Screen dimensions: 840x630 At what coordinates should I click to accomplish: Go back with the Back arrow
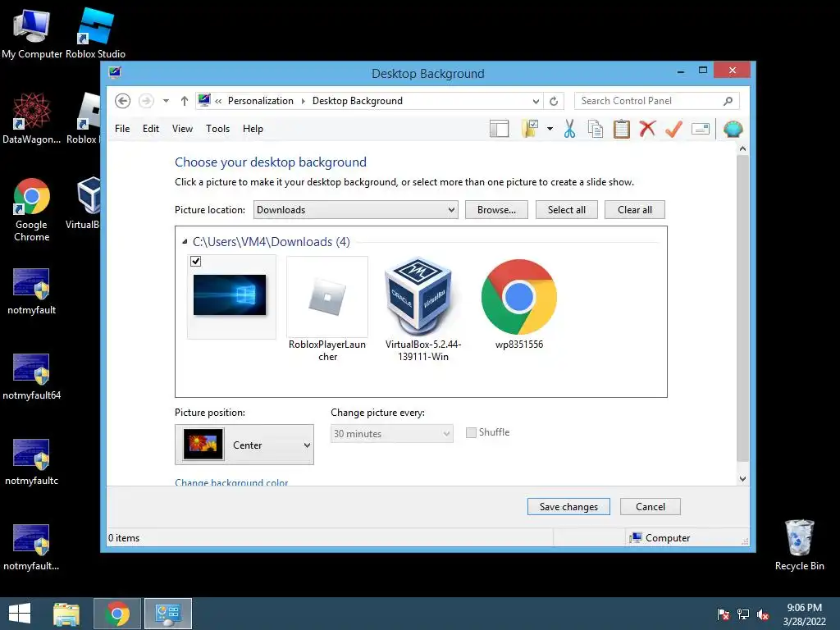click(123, 101)
